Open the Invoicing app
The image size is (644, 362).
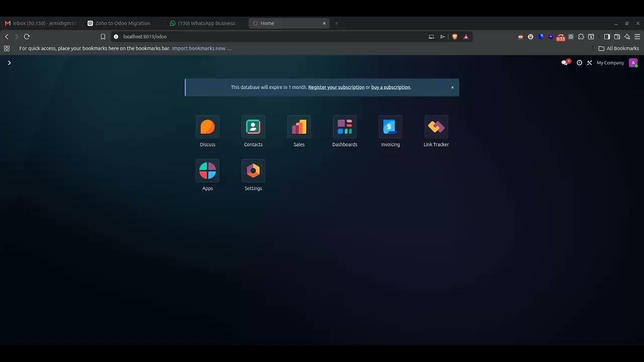point(390,131)
